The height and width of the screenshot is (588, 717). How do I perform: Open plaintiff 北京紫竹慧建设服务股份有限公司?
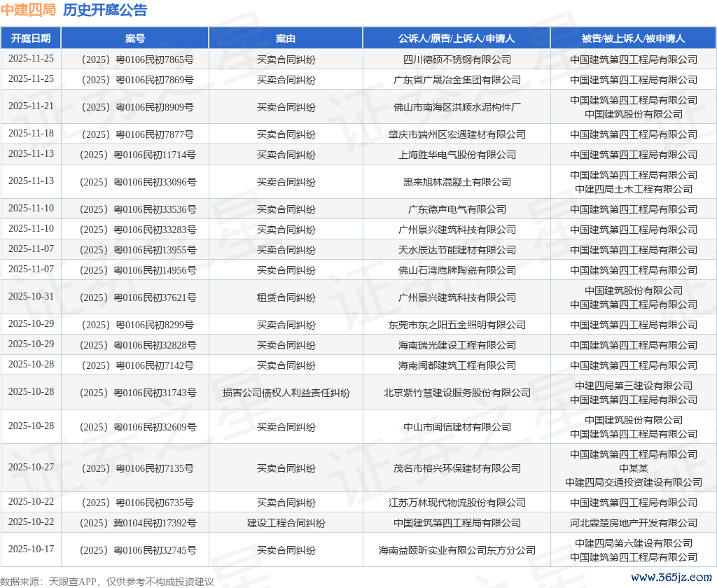pyautogui.click(x=457, y=393)
